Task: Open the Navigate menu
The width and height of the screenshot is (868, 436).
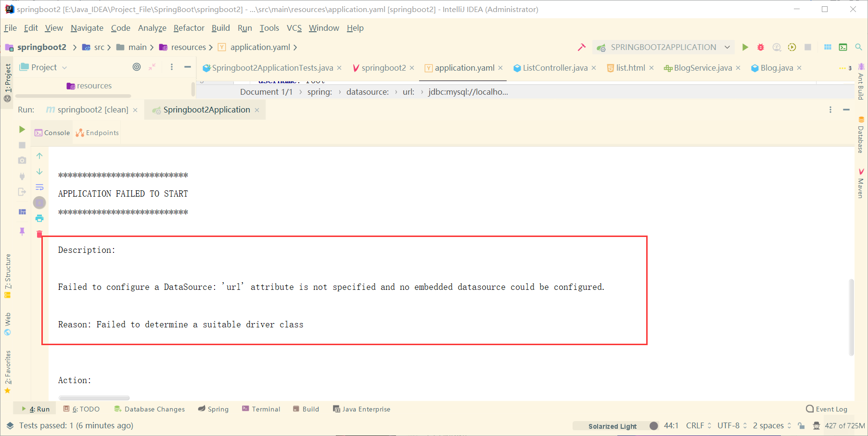Action: click(87, 28)
